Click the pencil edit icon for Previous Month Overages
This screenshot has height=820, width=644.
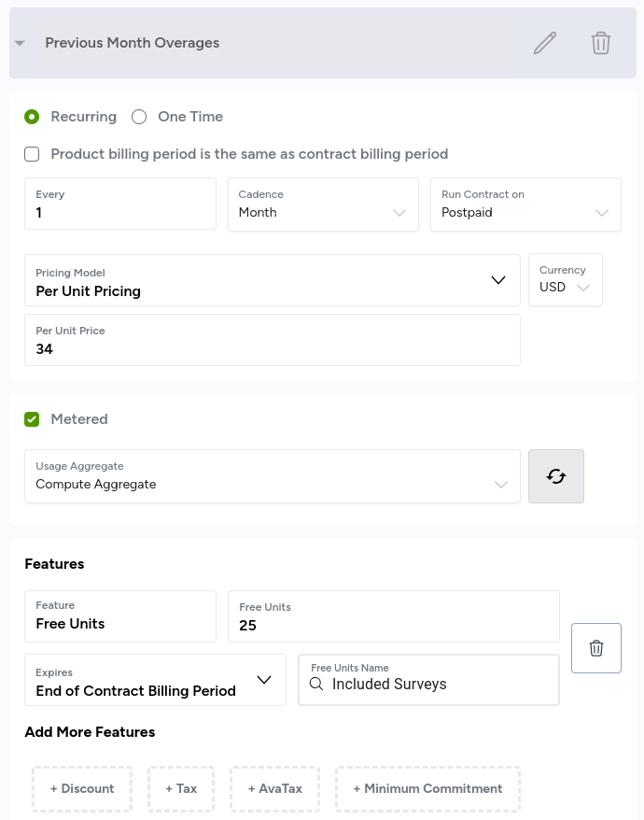[545, 43]
